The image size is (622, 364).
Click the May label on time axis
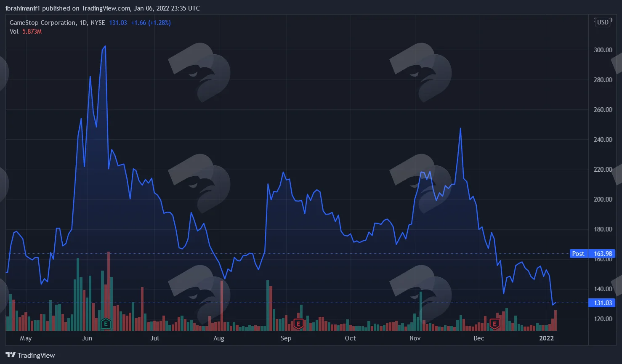(26, 338)
